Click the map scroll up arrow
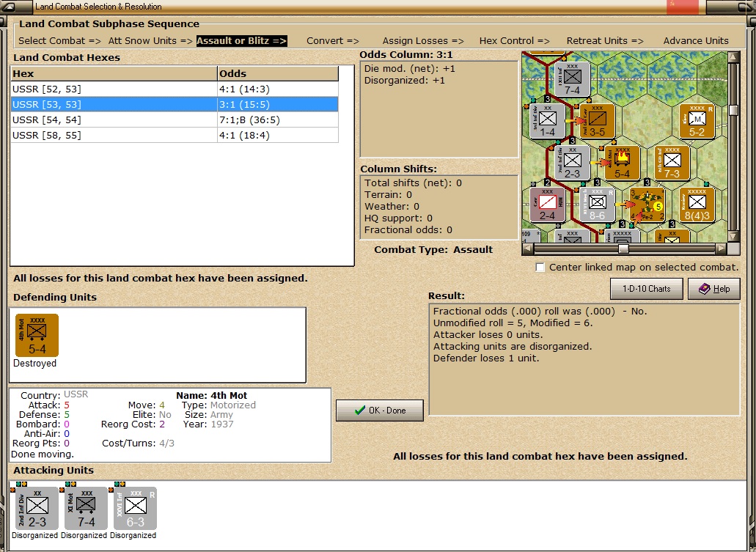Viewport: 756px width, 552px height. click(733, 57)
